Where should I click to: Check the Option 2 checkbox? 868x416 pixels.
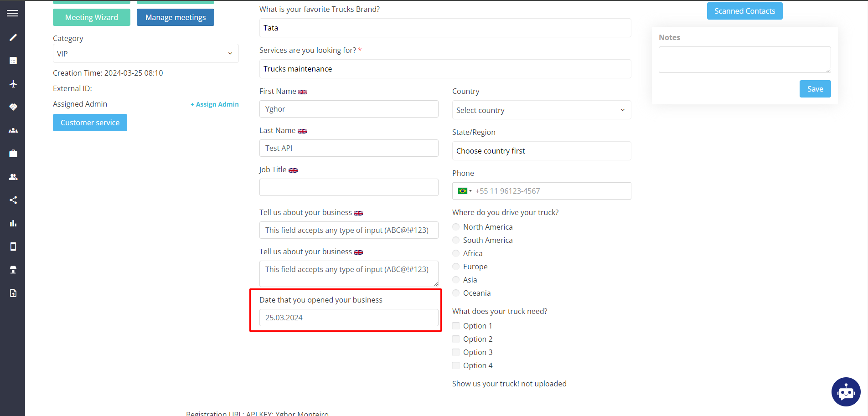click(x=456, y=339)
